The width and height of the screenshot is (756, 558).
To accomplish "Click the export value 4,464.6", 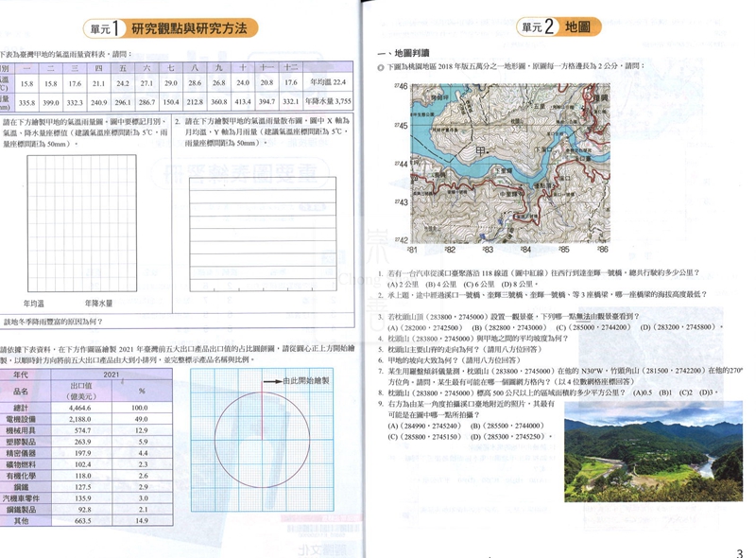I will (80, 408).
